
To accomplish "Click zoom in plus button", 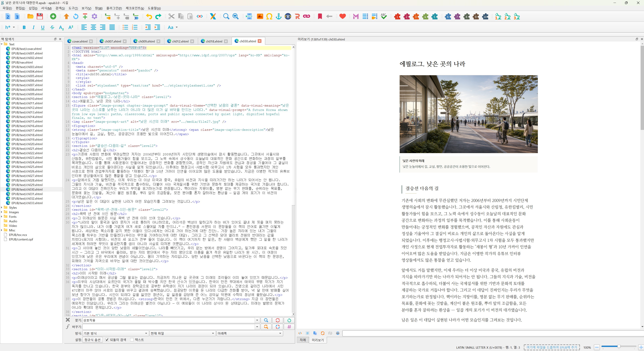I will click(x=641, y=347).
